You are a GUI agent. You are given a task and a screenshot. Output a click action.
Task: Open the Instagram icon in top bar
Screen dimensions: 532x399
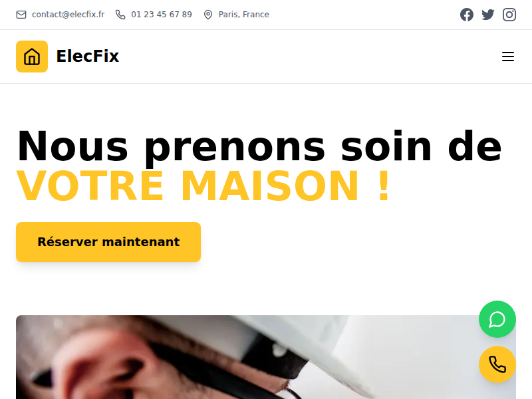click(509, 15)
